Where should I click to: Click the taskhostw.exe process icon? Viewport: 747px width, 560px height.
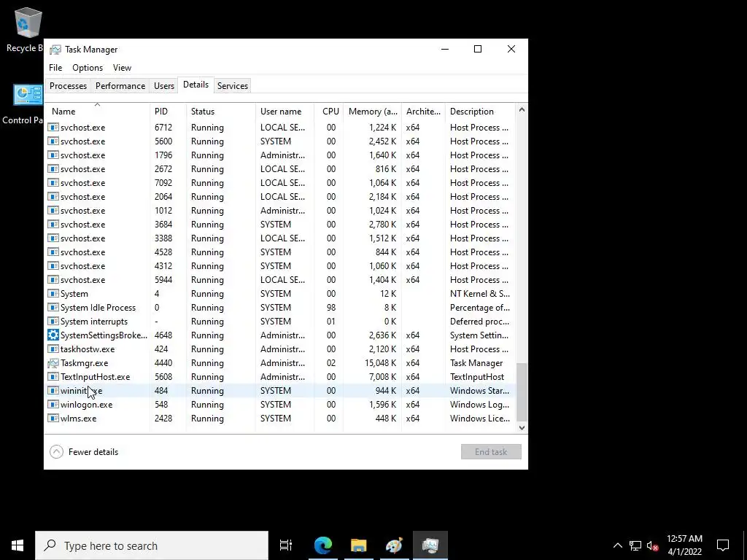pyautogui.click(x=53, y=349)
